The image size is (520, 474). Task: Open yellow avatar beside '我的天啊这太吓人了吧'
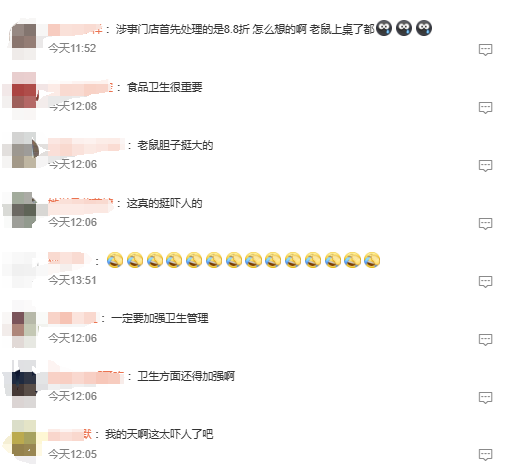click(x=24, y=438)
